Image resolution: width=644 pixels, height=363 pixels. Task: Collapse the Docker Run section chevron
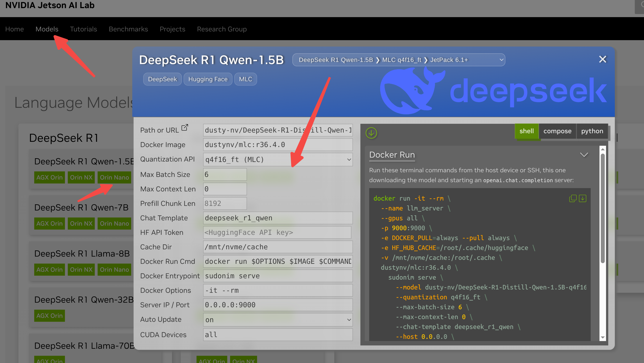[x=584, y=155]
